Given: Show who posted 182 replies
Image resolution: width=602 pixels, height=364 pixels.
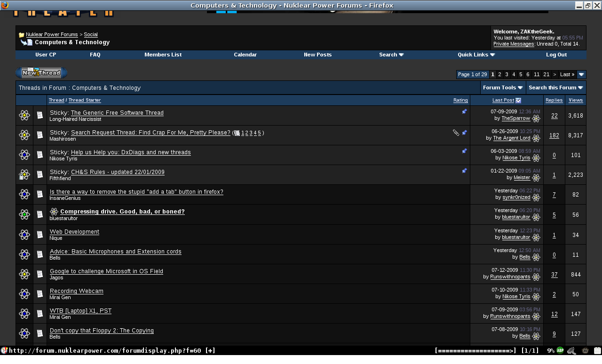Looking at the screenshot, I should (554, 135).
